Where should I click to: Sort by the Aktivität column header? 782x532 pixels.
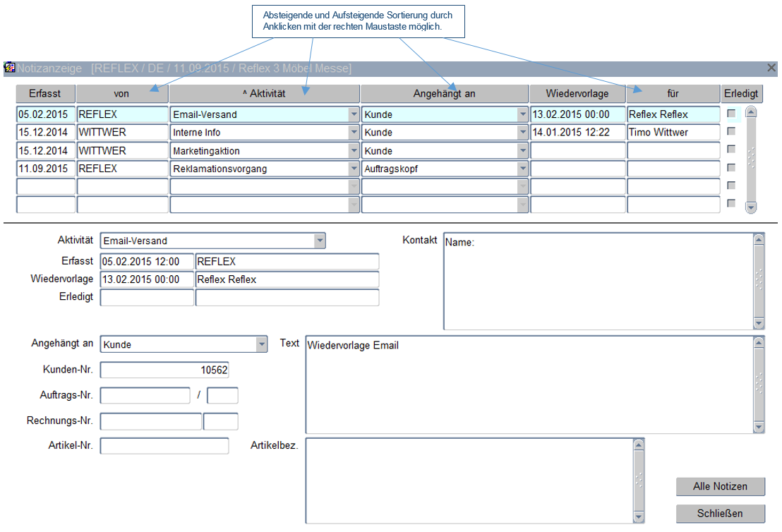click(x=265, y=94)
